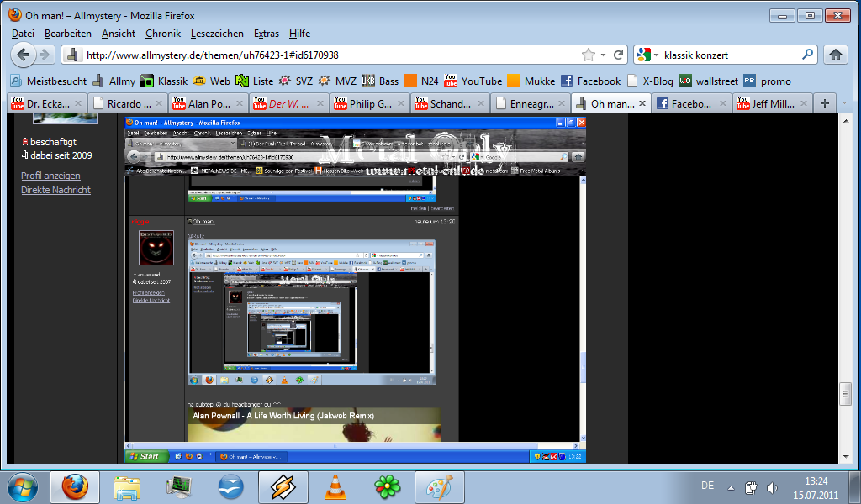
Task: Open Paint from the taskbar
Action: [439, 487]
